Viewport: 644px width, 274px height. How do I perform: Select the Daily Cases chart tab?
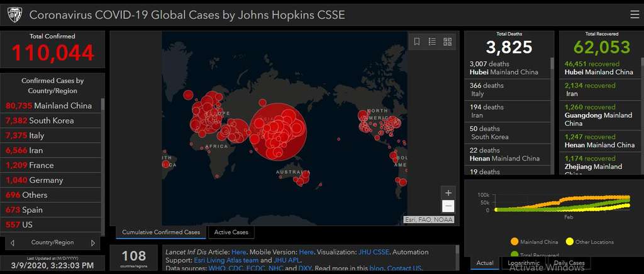569,263
